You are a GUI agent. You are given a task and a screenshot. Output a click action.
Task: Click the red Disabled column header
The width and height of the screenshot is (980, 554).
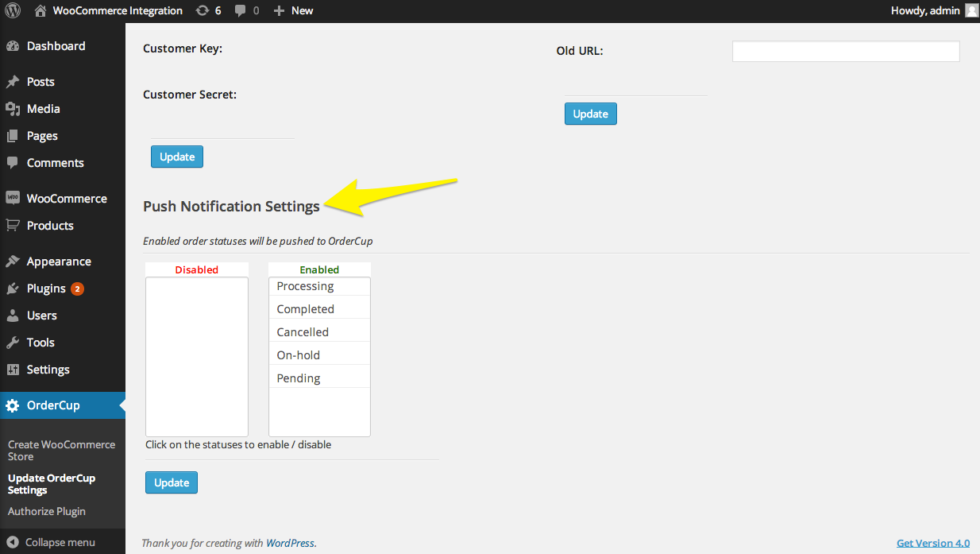[x=197, y=269]
